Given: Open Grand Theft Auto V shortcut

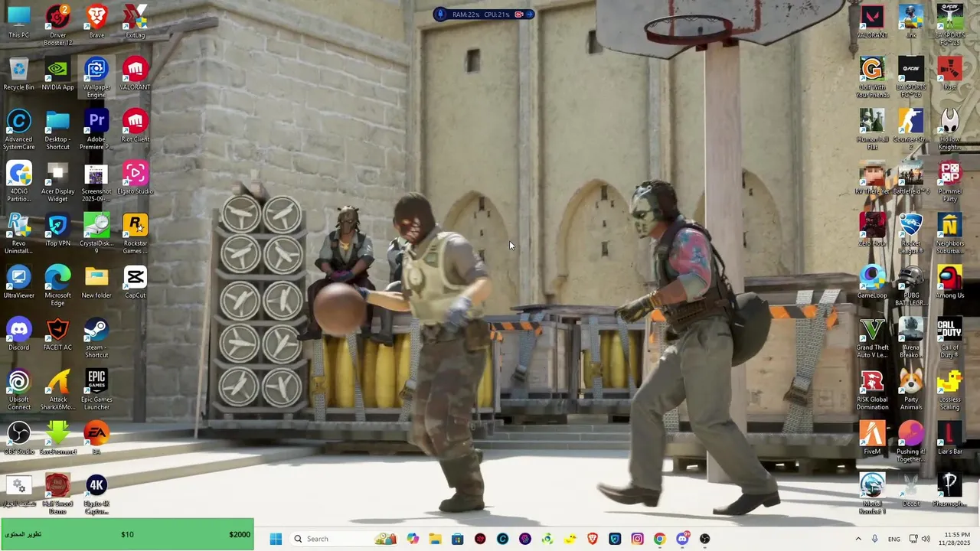Looking at the screenshot, I should [x=872, y=337].
